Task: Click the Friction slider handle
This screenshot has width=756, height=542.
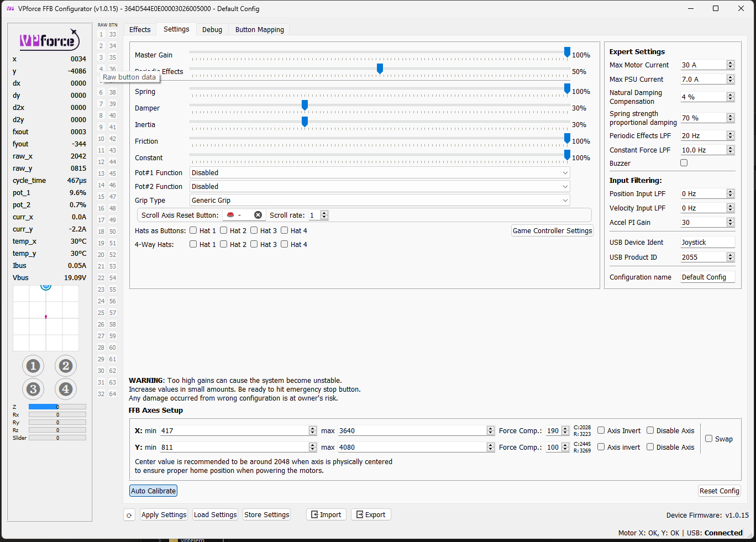Action: (x=567, y=138)
